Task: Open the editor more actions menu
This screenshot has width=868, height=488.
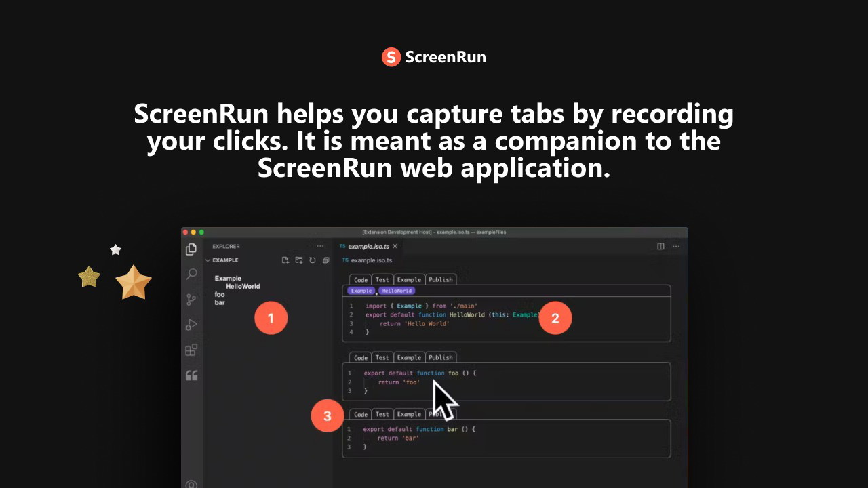Action: (676, 246)
